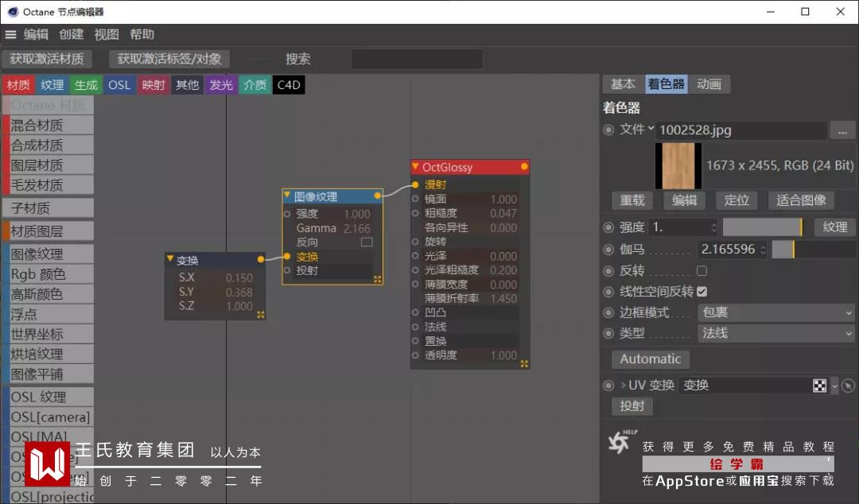Image resolution: width=859 pixels, height=504 pixels.
Task: Click the 获取激活标签/对象 button
Action: 169,59
